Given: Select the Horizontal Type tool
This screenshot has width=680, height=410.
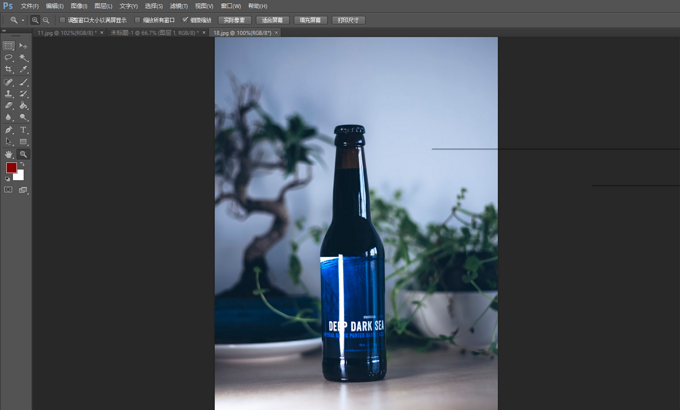Looking at the screenshot, I should (x=23, y=130).
